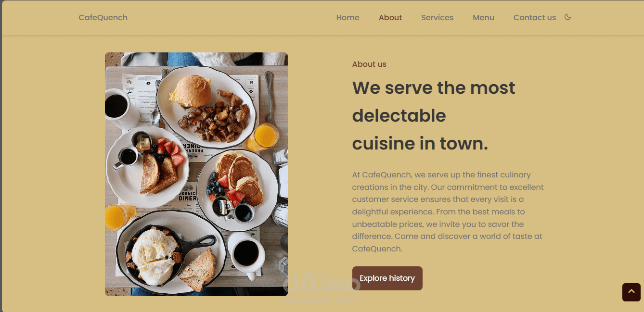This screenshot has height=312, width=644.
Task: Toggle dark mode with the moon icon
Action: tap(567, 17)
